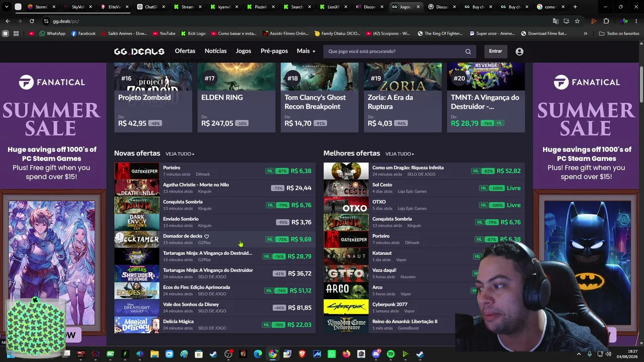Open the Facebook bookmark
644x362 pixels.
83,34
